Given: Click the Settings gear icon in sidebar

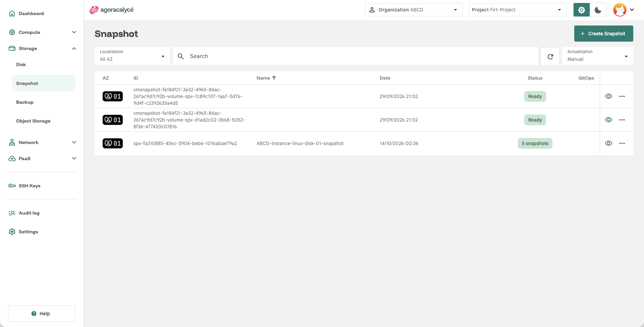Looking at the screenshot, I should click(x=12, y=232).
